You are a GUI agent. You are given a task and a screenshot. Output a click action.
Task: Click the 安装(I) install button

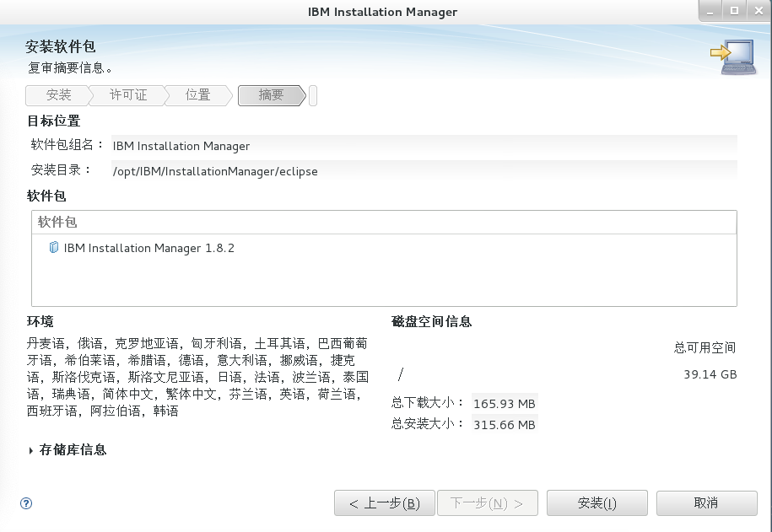(597, 503)
